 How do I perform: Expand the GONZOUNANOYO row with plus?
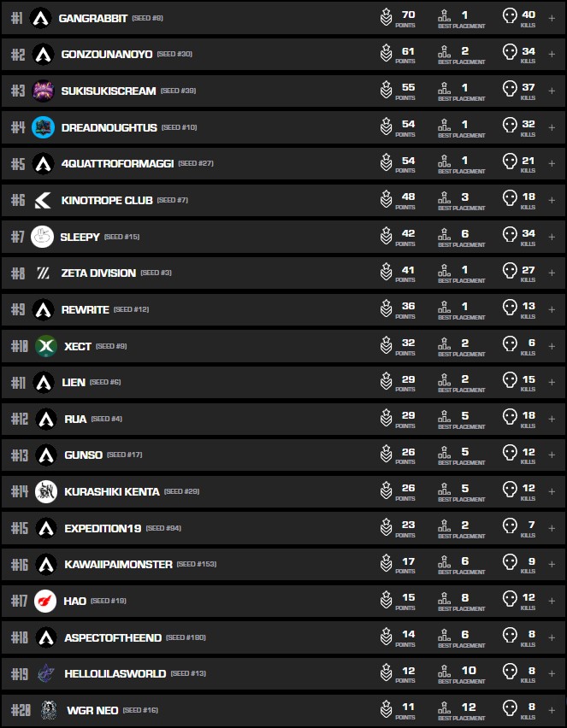[552, 55]
